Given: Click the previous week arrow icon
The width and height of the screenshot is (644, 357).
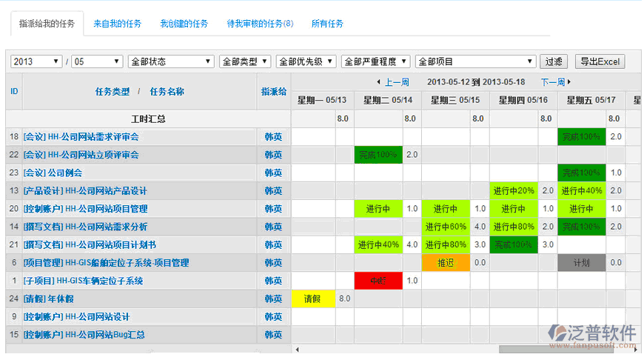Looking at the screenshot, I should pos(379,82).
